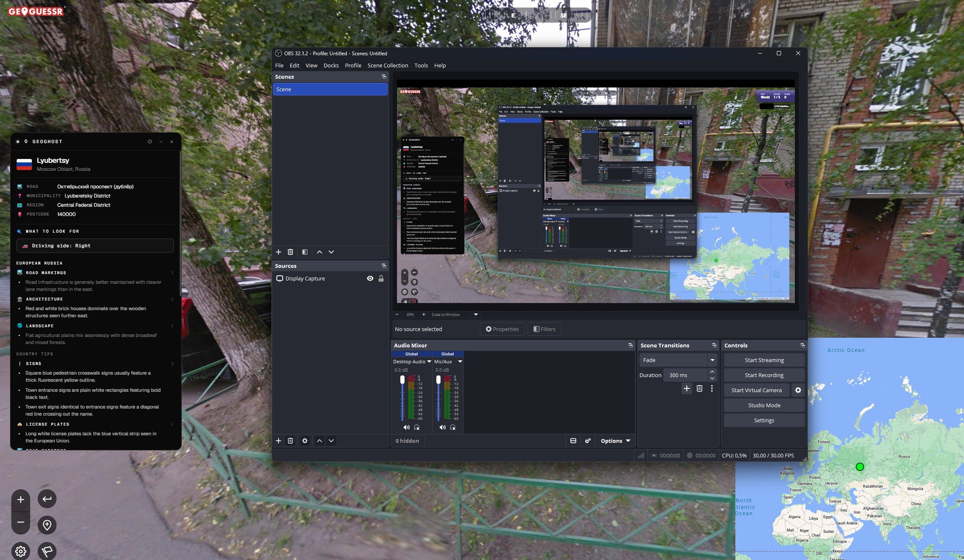Image resolution: width=964 pixels, height=560 pixels.
Task: Open the Scene Collection menu
Action: coord(388,65)
